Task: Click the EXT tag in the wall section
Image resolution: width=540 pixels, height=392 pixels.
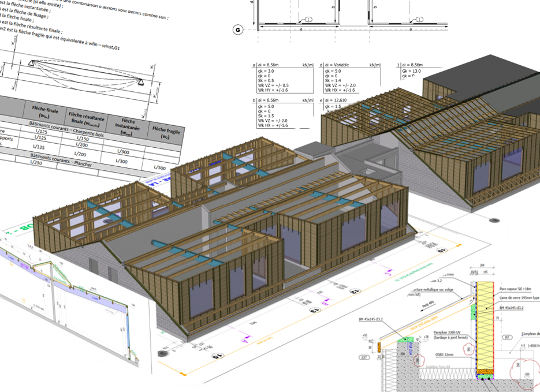Action: pos(365,357)
